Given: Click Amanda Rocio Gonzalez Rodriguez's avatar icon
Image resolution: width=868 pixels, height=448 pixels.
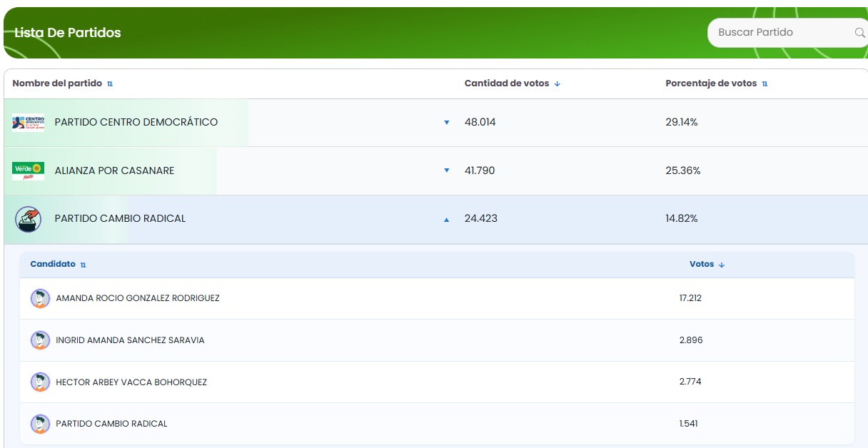Looking at the screenshot, I should (40, 298).
